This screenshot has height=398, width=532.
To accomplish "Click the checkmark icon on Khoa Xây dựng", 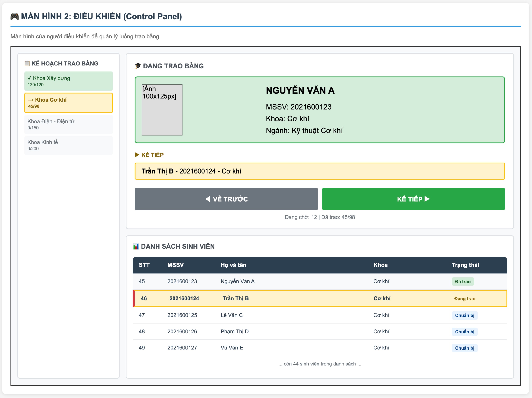I will (x=29, y=78).
